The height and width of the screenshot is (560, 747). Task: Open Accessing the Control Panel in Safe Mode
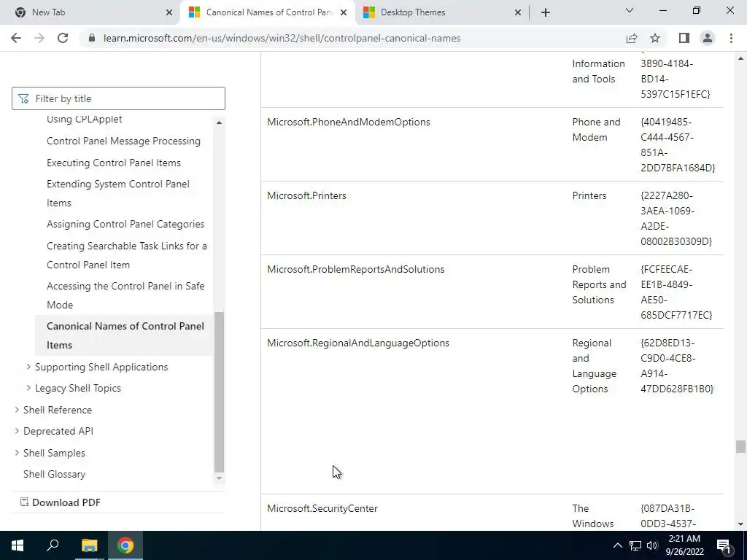point(125,295)
